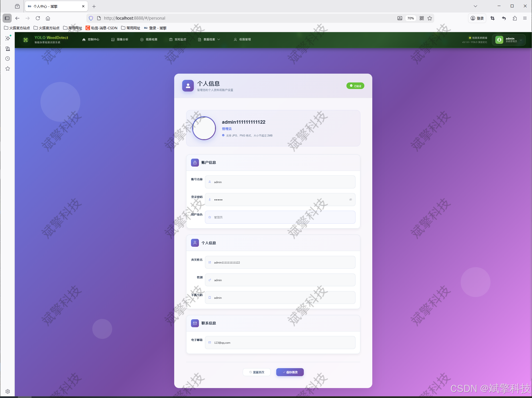The image size is (532, 398).
Task: Click the YOLO WeedDetect logo icon
Action: pos(26,40)
